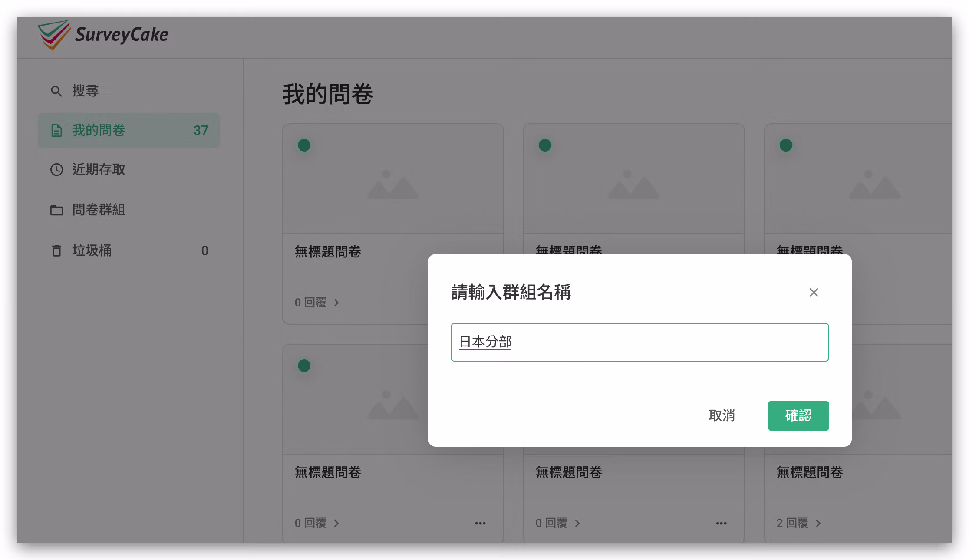Screen dimensions: 969x560
Task: Click green status dot on third top-row survey
Action: 786,145
